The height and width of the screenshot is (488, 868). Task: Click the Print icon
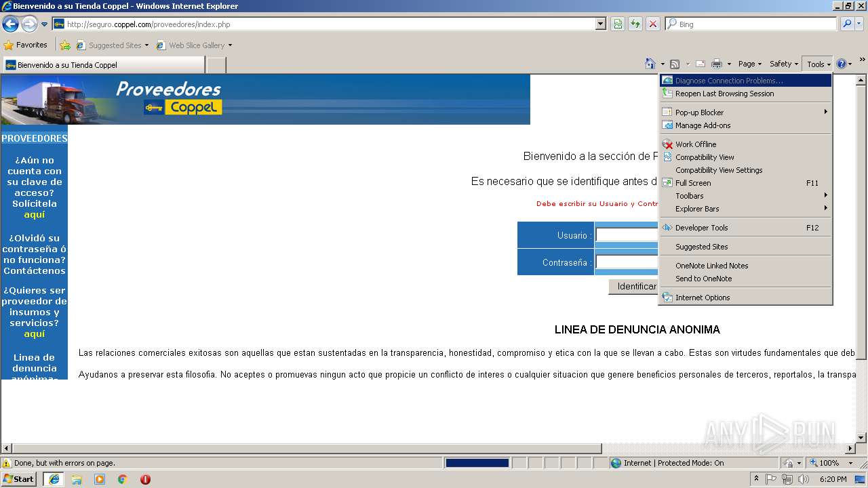pyautogui.click(x=717, y=64)
